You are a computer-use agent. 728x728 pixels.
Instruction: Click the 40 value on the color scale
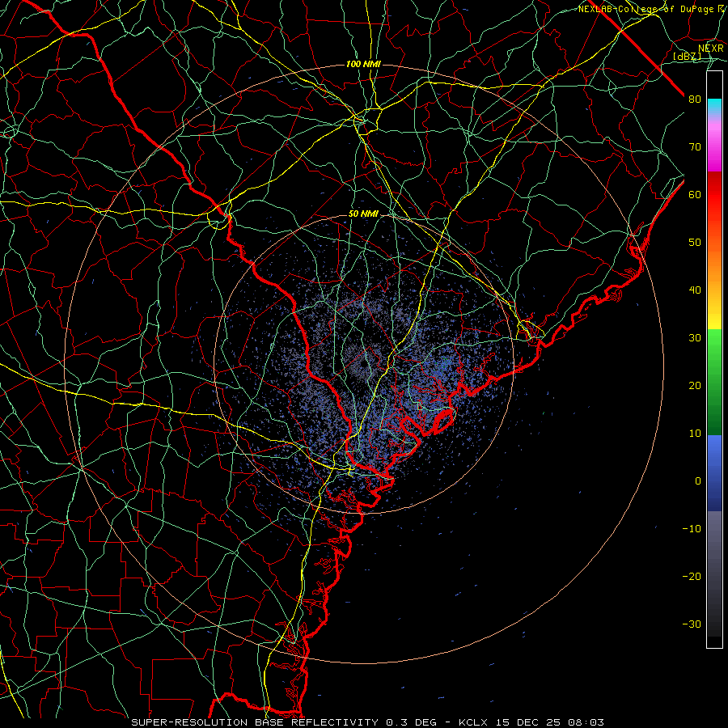[x=695, y=290]
